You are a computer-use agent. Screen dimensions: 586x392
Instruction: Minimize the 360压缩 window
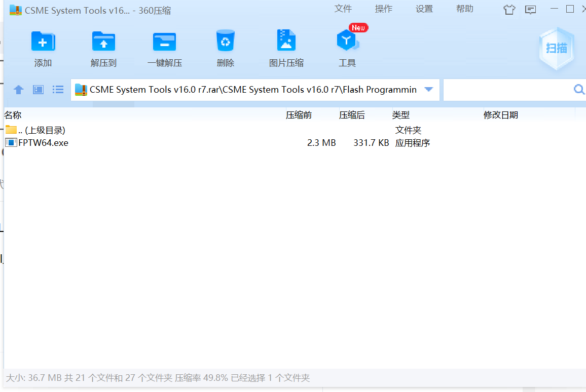pos(554,9)
